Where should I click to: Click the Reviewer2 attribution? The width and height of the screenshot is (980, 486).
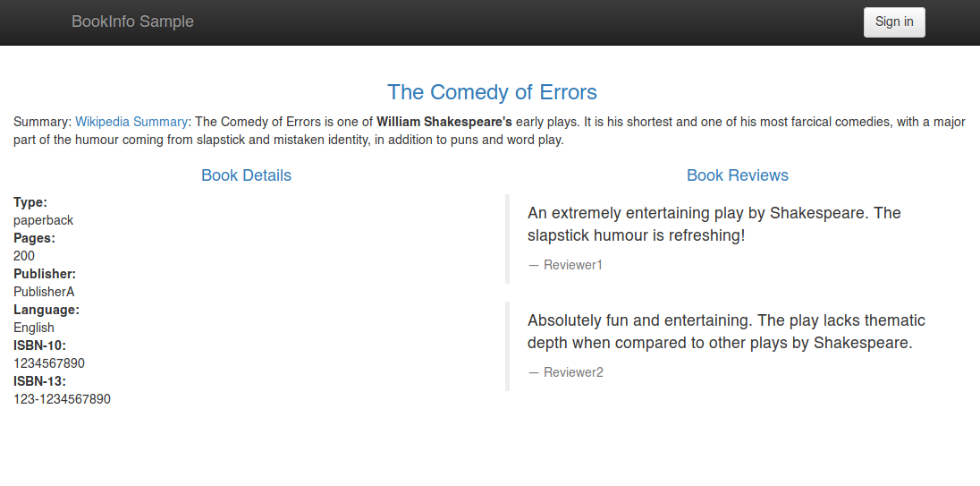(572, 372)
